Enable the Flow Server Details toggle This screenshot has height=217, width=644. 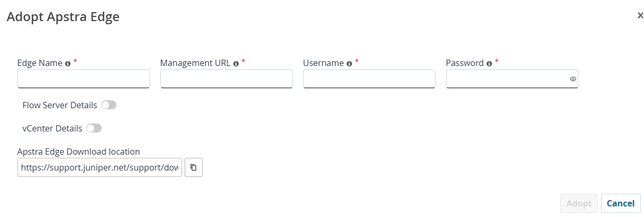109,105
